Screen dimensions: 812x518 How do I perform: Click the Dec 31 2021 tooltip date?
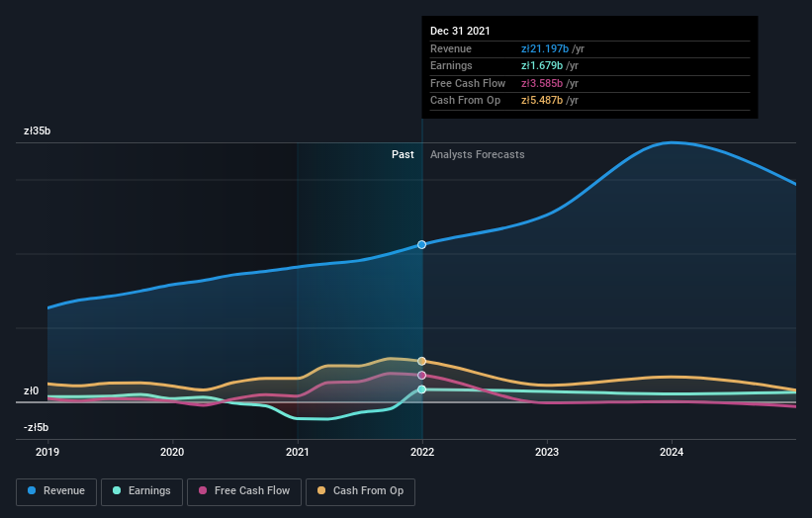tap(460, 31)
